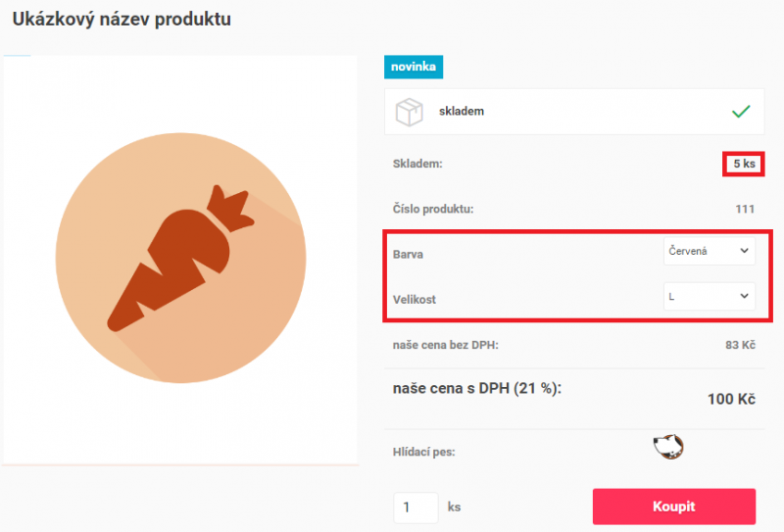Click the product title Ukázkový název produktu
This screenshot has height=532, width=784.
click(x=122, y=19)
